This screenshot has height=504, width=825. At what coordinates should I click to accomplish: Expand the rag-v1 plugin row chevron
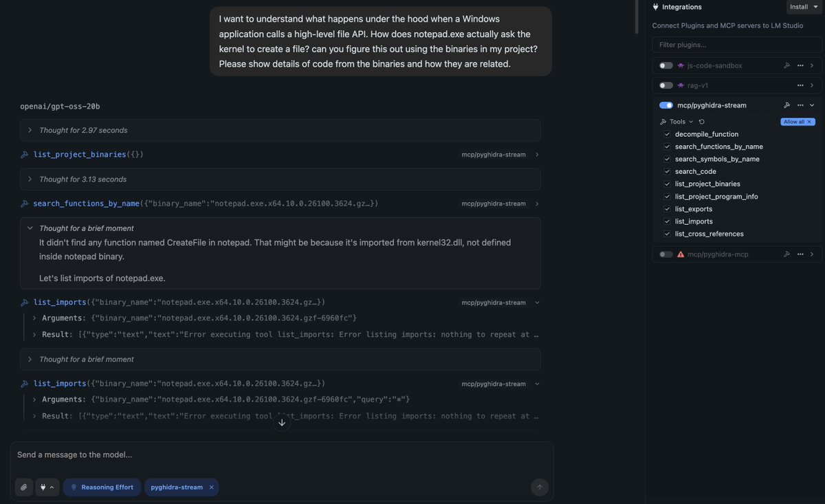pyautogui.click(x=812, y=85)
